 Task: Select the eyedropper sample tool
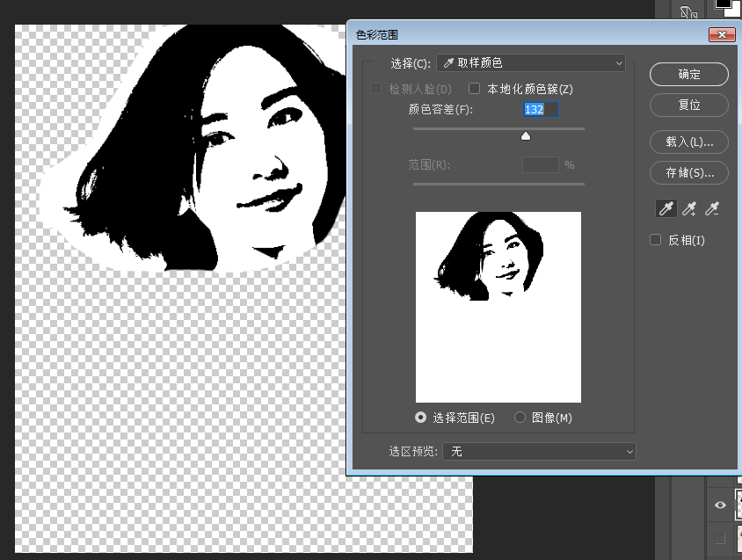click(666, 208)
